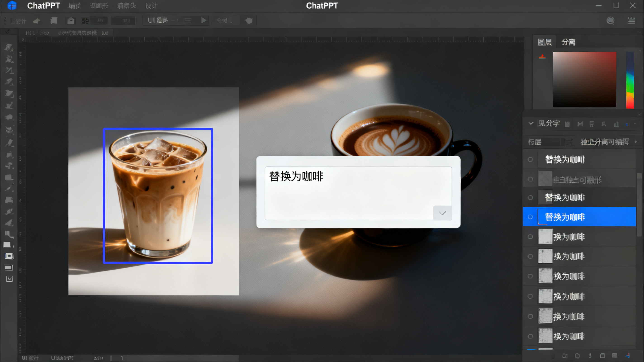Click the dropdown chevron button in the 替换为咖啡 dialog
The width and height of the screenshot is (644, 362).
(x=442, y=213)
